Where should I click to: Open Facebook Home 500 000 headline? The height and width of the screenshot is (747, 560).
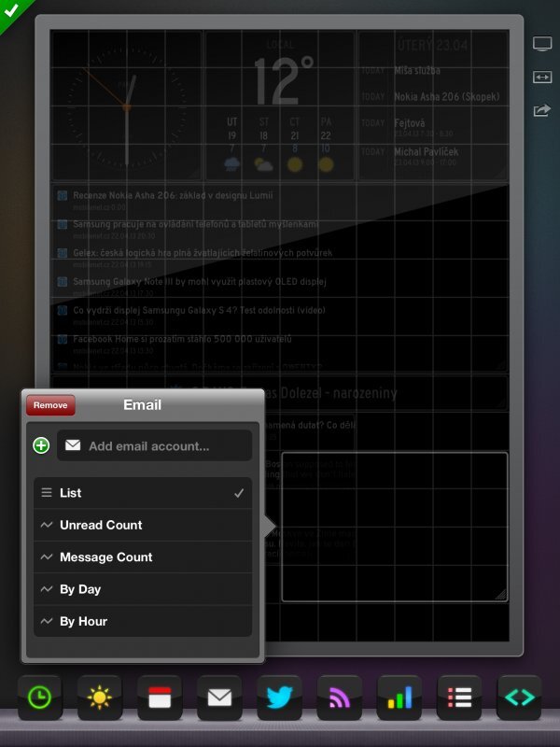coord(182,339)
